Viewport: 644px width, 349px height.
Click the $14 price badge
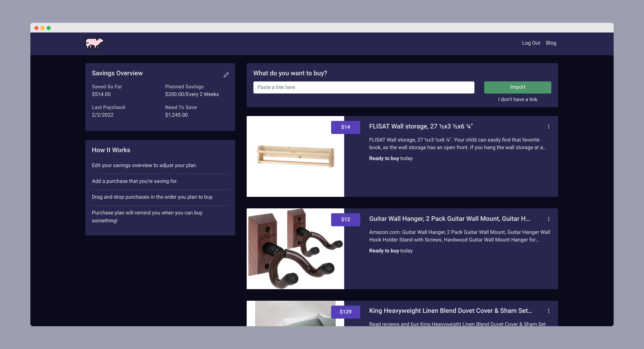pyautogui.click(x=345, y=127)
